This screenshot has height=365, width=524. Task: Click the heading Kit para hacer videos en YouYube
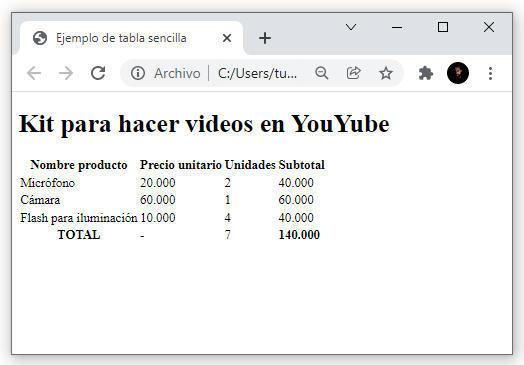(204, 124)
